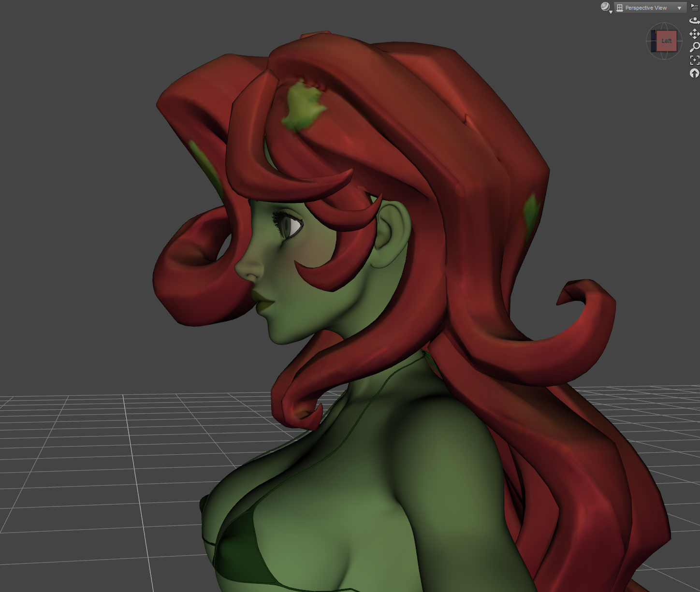Select the pan camera control
This screenshot has width=700, height=592.
pos(695,34)
